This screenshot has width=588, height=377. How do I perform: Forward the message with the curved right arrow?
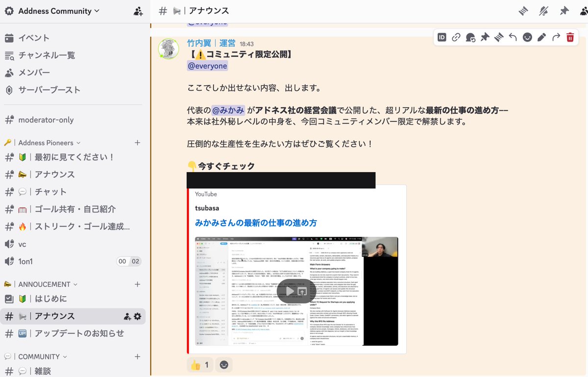click(556, 37)
